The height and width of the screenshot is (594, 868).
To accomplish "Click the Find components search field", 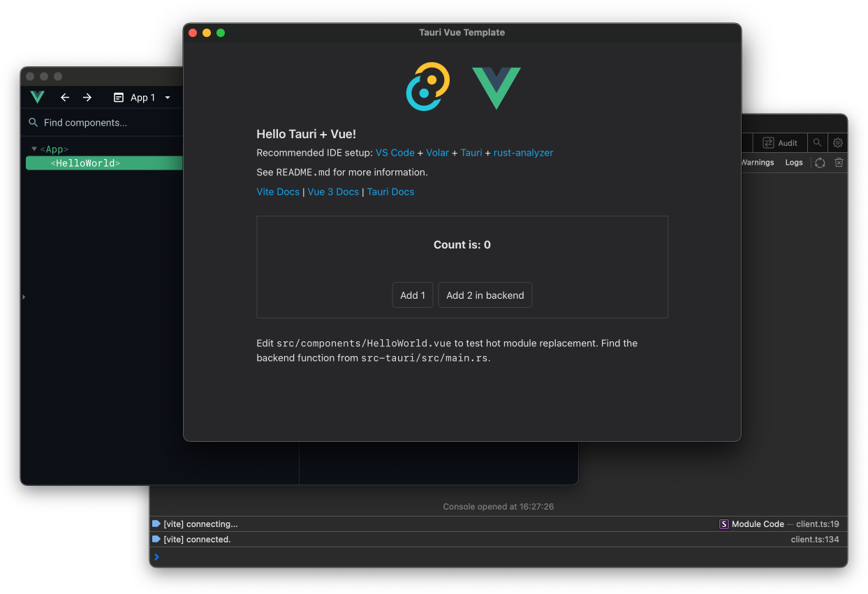I will tap(105, 123).
